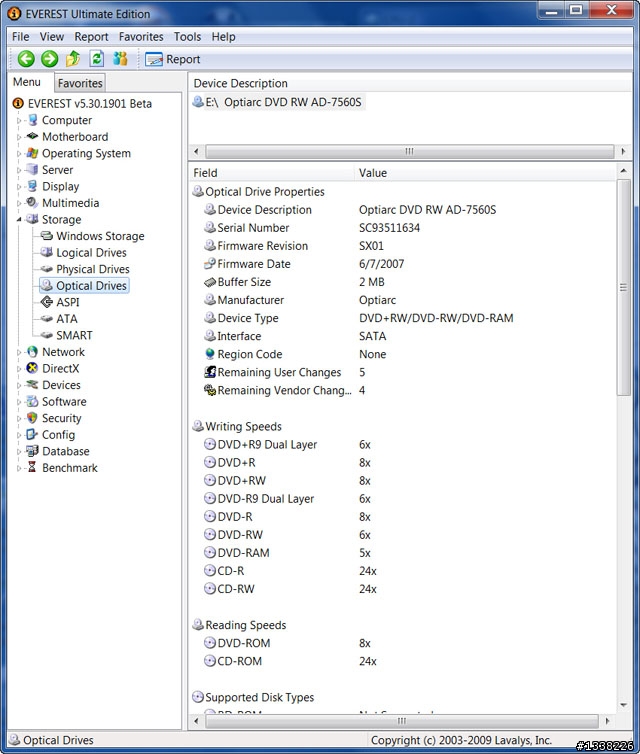Viewport: 640px width, 754px height.
Task: Click the Field column header
Action: click(x=271, y=173)
